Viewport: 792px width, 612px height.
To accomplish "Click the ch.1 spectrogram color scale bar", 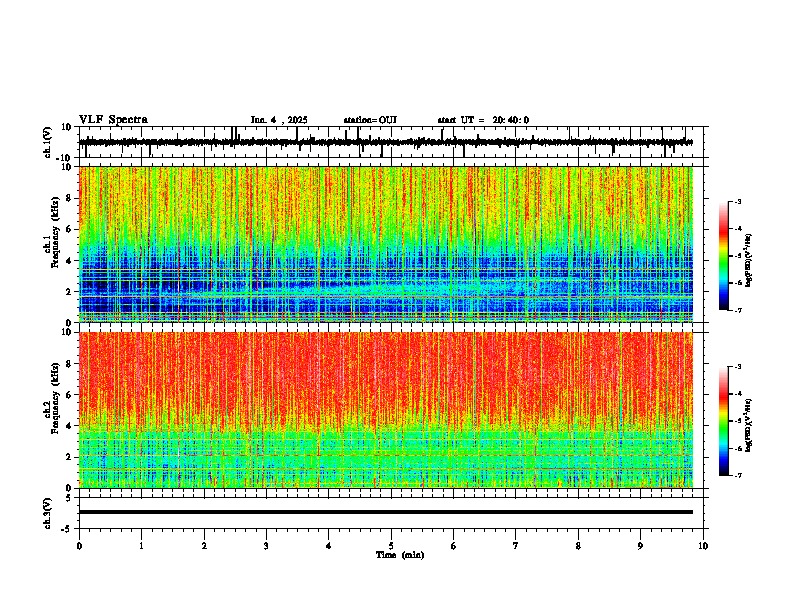I will pos(724,256).
